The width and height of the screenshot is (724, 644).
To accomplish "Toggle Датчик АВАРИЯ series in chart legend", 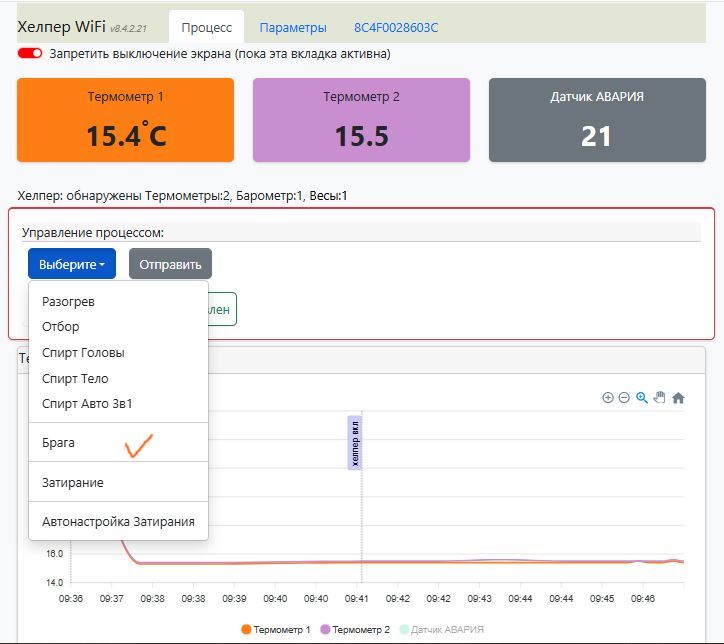I will 442,629.
